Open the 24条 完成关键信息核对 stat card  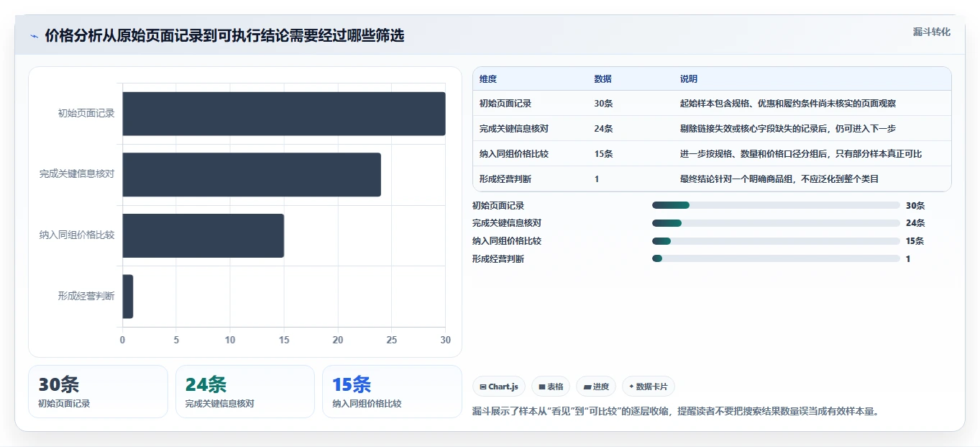click(245, 392)
